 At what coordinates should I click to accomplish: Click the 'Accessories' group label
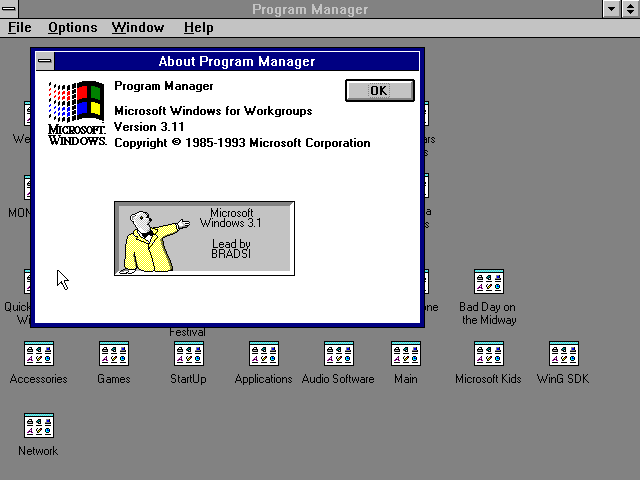click(39, 379)
